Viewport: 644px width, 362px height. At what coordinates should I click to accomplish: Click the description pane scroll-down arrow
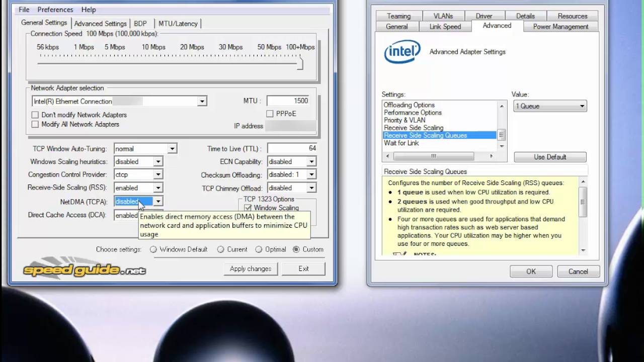583,250
